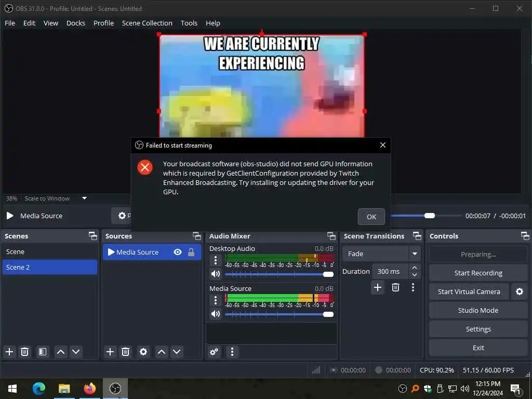Open Media Source properties gear button
532x399 pixels.
(122, 216)
